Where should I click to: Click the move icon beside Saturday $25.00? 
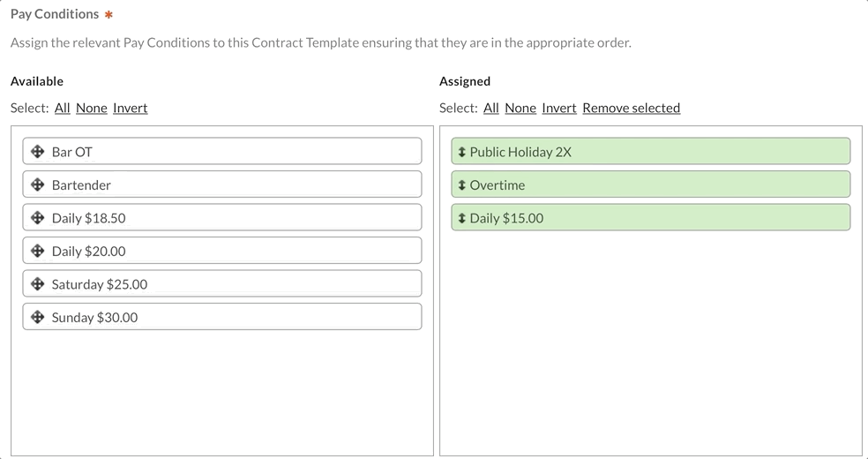click(x=38, y=284)
